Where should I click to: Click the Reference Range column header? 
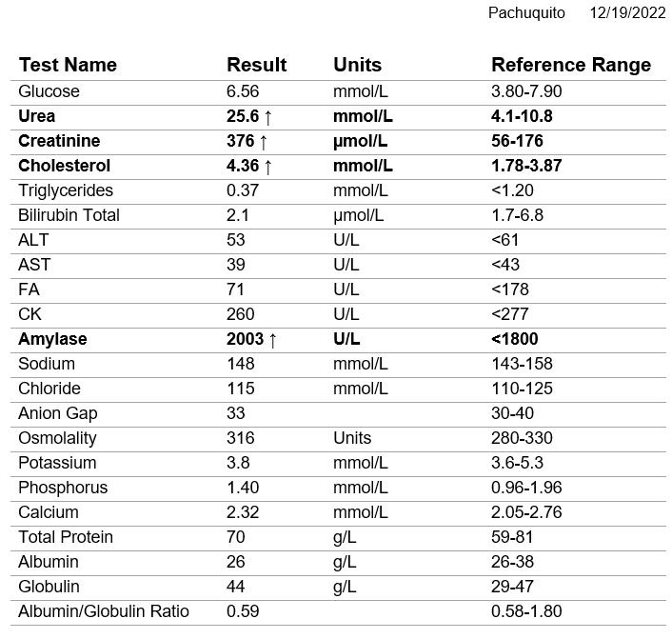tap(571, 65)
